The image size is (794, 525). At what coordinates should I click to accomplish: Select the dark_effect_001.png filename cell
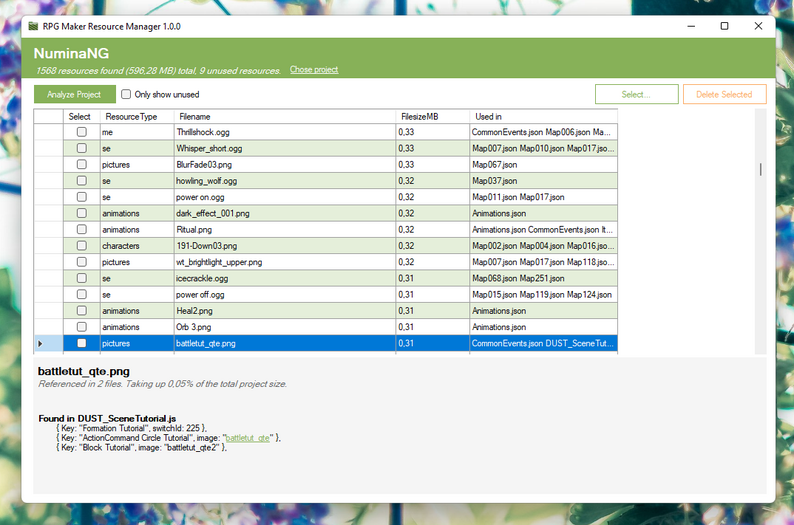tap(285, 213)
